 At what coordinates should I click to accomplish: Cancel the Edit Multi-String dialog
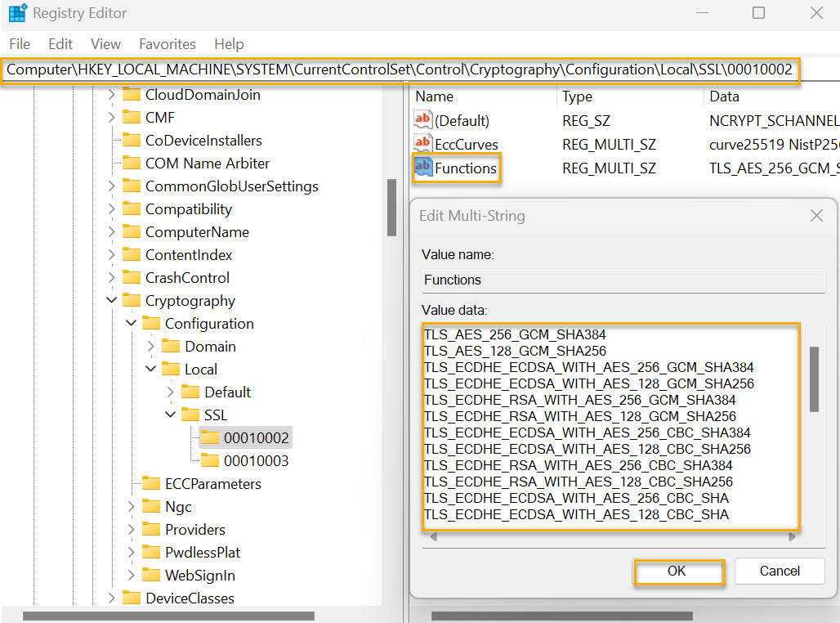[x=779, y=571]
